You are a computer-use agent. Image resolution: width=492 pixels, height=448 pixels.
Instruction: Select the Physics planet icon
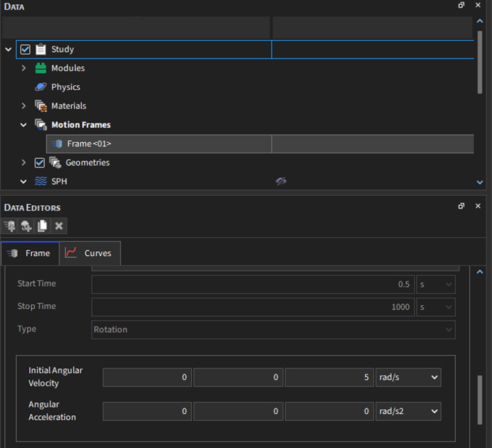tap(41, 87)
